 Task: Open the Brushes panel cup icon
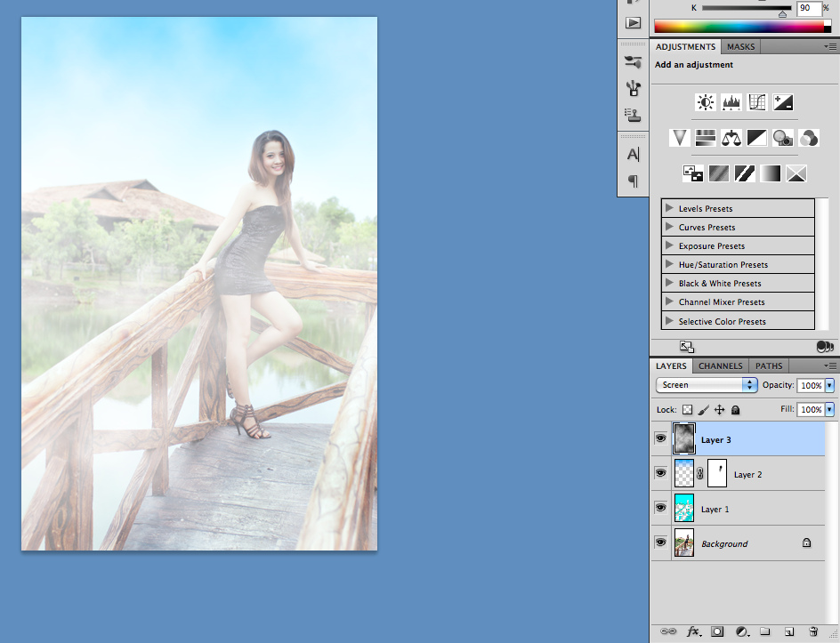point(634,88)
